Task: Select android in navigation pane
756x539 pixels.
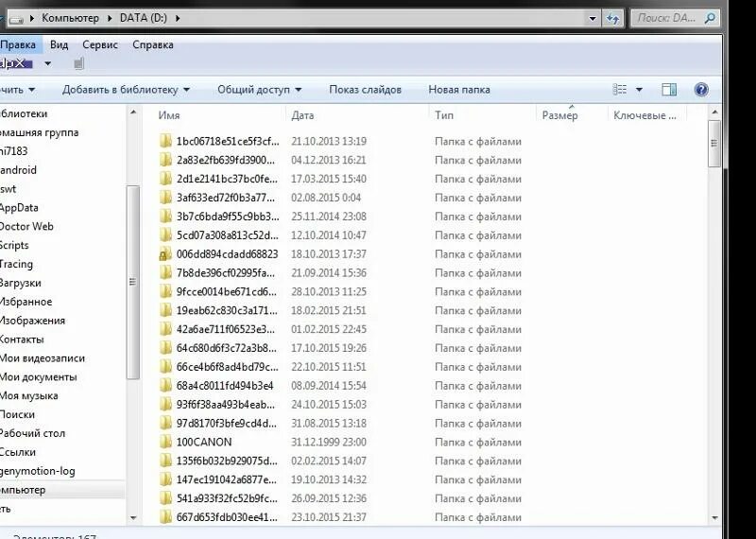Action: [18, 170]
